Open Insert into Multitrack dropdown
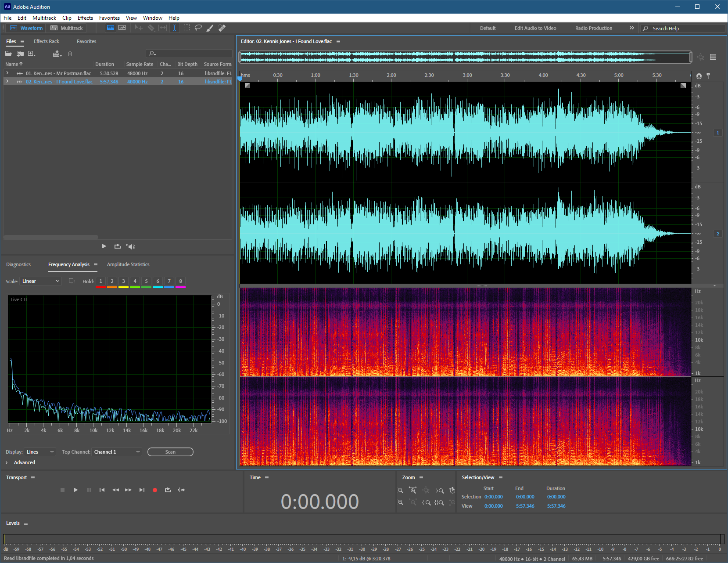The height and width of the screenshot is (563, 728). tap(57, 54)
